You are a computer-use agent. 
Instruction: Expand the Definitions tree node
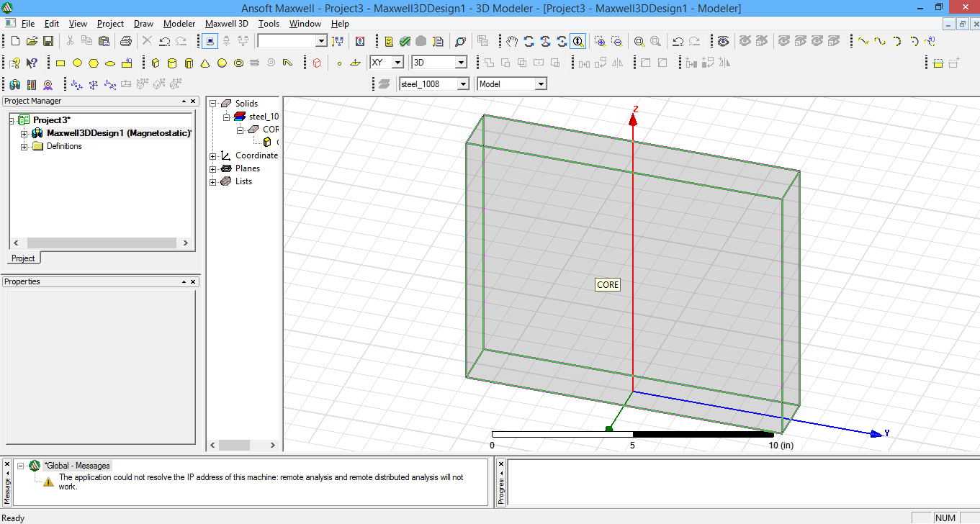point(24,146)
